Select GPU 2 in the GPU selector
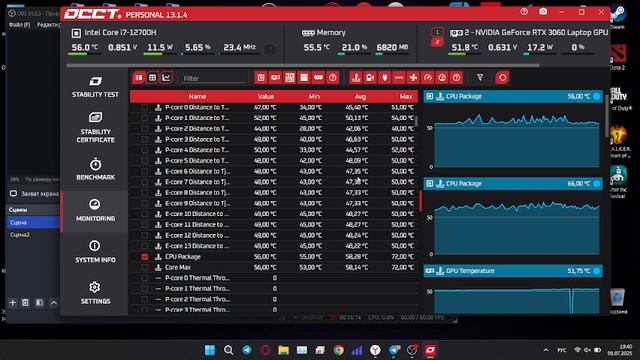This screenshot has height=360, width=640. coord(437,42)
